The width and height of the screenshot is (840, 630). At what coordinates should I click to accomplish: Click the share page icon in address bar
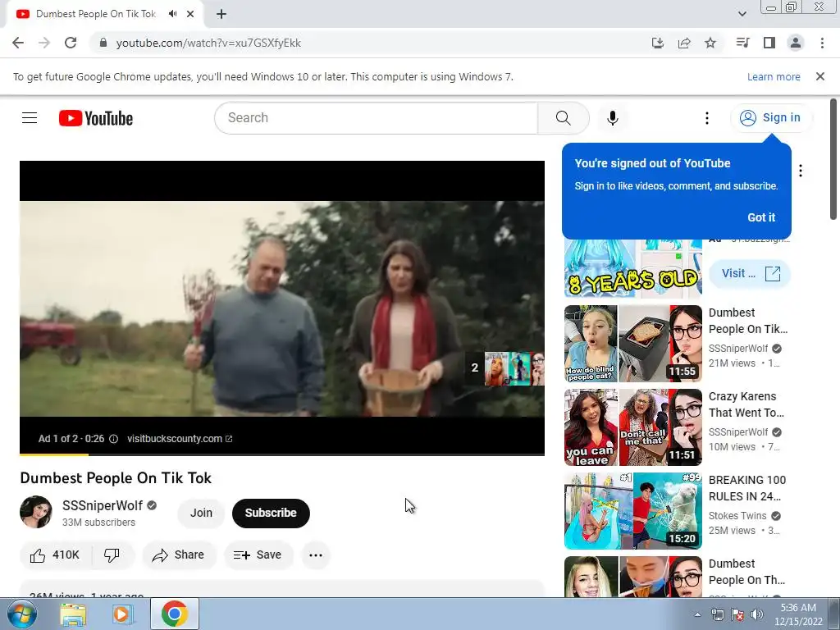[684, 43]
